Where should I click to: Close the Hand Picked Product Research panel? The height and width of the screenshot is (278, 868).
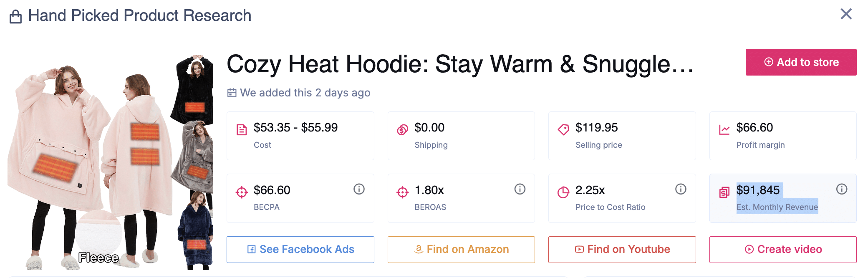[x=846, y=14]
